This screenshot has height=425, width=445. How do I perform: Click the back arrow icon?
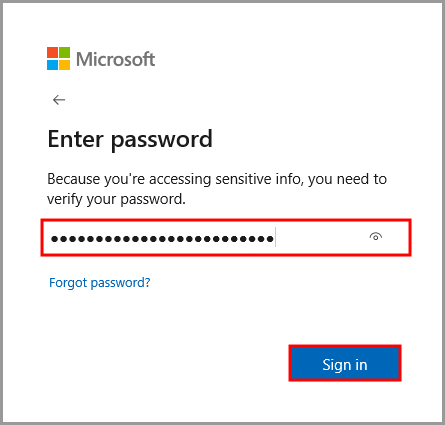coord(59,100)
